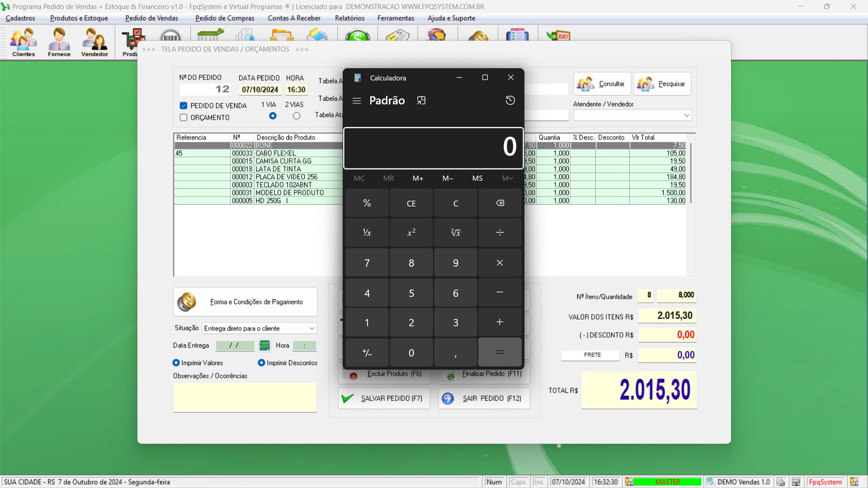Click the calculator x squared key
This screenshot has width=868, height=488.
coord(411,232)
